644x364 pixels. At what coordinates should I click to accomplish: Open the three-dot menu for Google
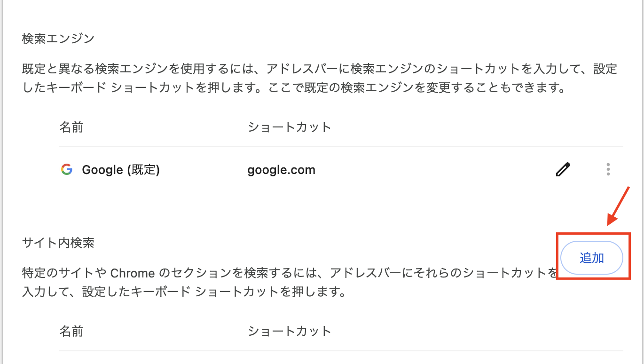click(x=608, y=169)
